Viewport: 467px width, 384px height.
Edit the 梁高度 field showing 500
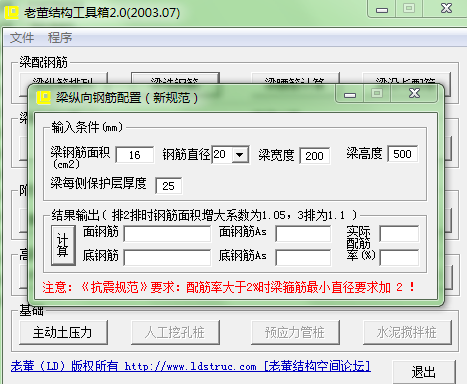coord(403,154)
